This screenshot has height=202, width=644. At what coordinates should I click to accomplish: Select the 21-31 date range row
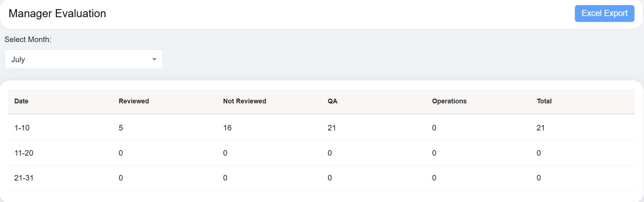click(24, 178)
